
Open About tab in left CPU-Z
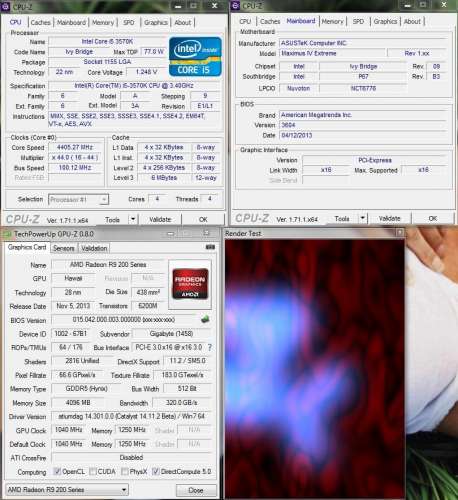[183, 22]
